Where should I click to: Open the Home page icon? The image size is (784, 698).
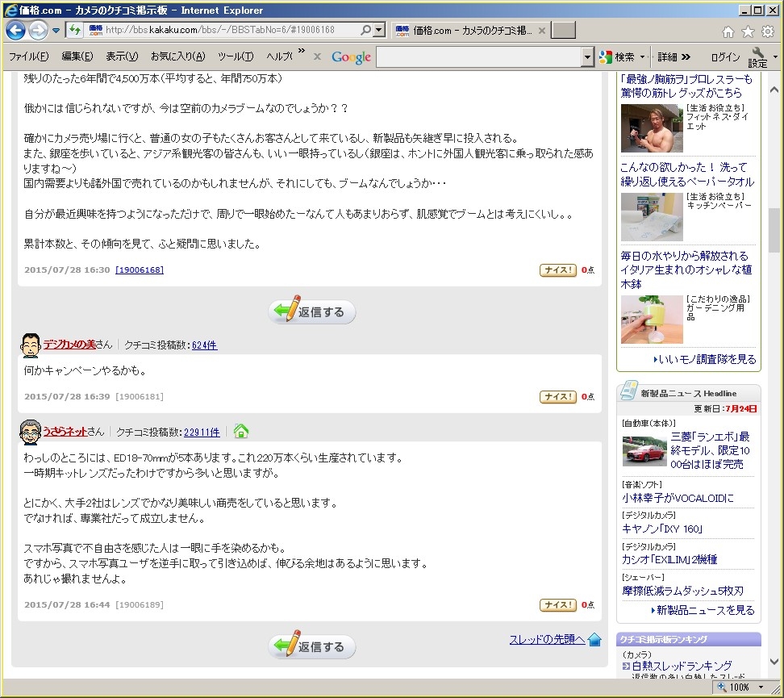click(x=728, y=32)
